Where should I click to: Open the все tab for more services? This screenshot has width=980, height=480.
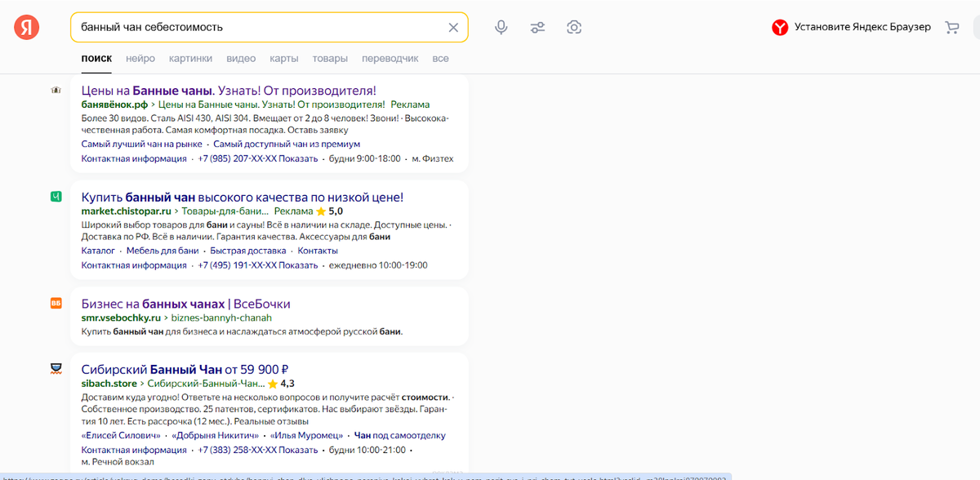(x=441, y=59)
